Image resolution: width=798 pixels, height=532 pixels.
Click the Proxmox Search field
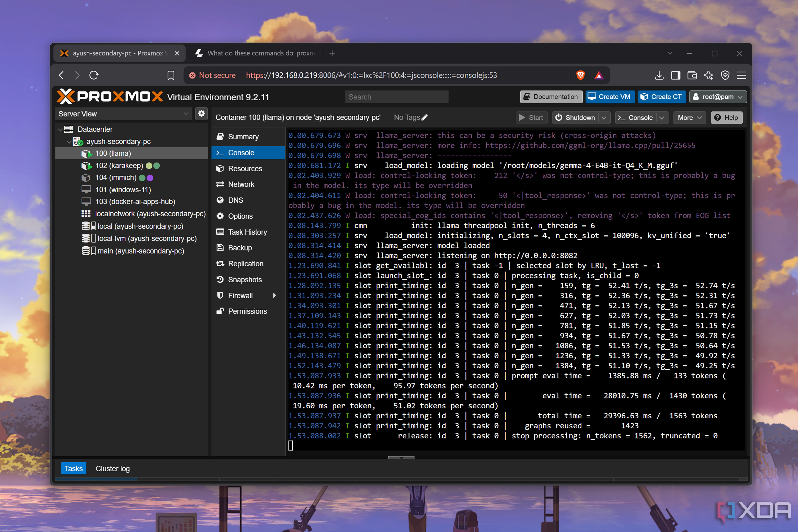397,97
